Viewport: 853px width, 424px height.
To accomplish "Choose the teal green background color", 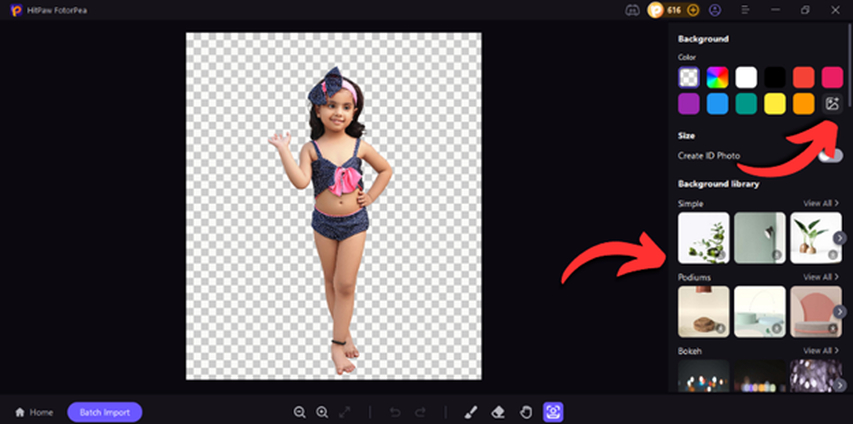I will click(x=746, y=103).
